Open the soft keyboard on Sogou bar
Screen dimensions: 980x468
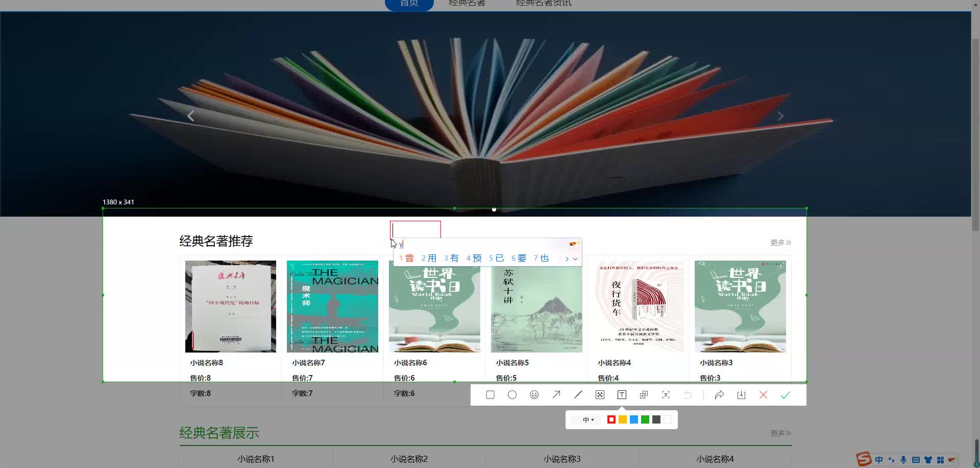[916, 460]
